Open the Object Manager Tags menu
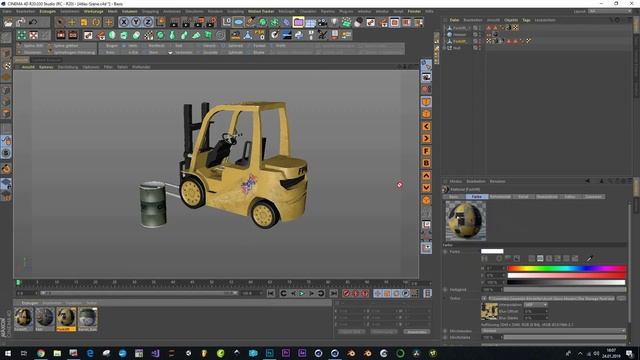640x360 pixels. point(527,20)
